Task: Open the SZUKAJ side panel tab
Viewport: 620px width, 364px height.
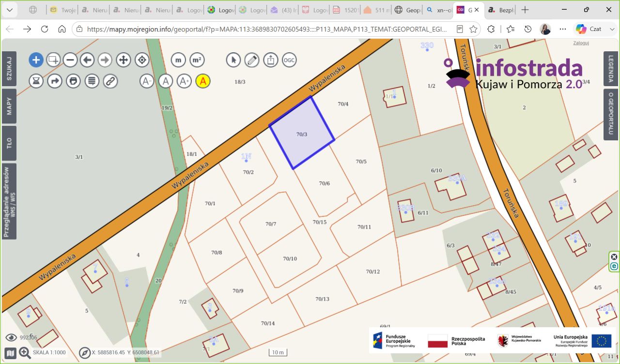Action: tap(9, 68)
